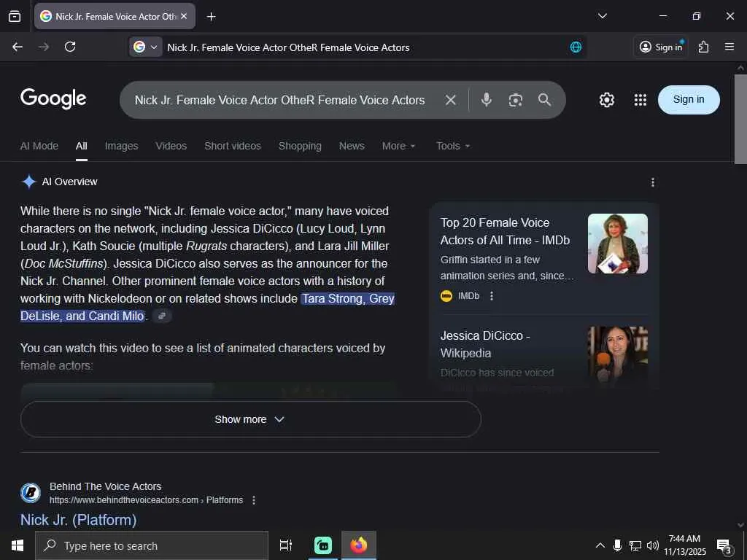747x560 pixels.
Task: Click the Windows taskbar search box
Action: pyautogui.click(x=152, y=545)
